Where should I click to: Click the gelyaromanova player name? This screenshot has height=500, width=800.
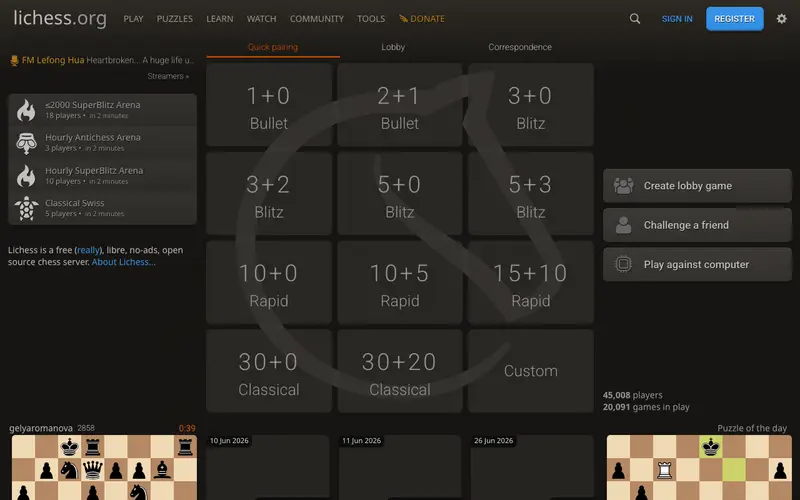coord(41,428)
